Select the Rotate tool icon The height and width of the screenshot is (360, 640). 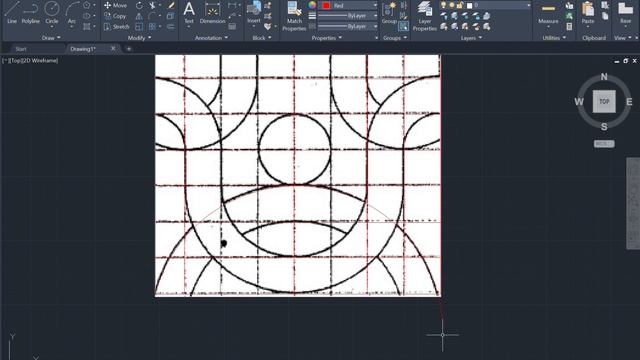[x=139, y=5]
